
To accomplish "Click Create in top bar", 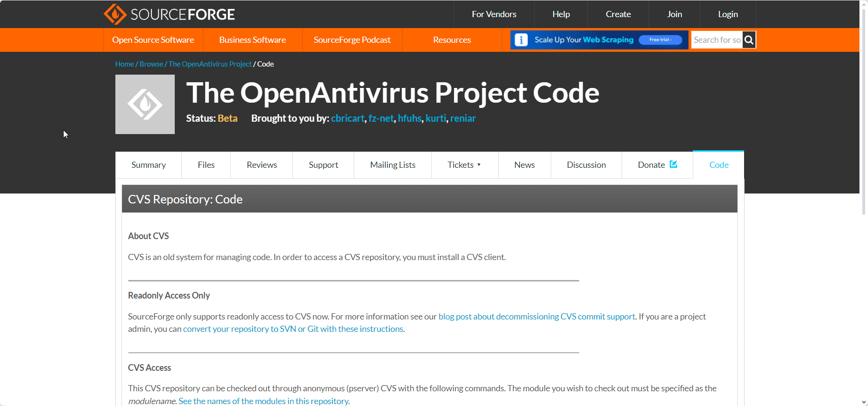I will pos(618,14).
